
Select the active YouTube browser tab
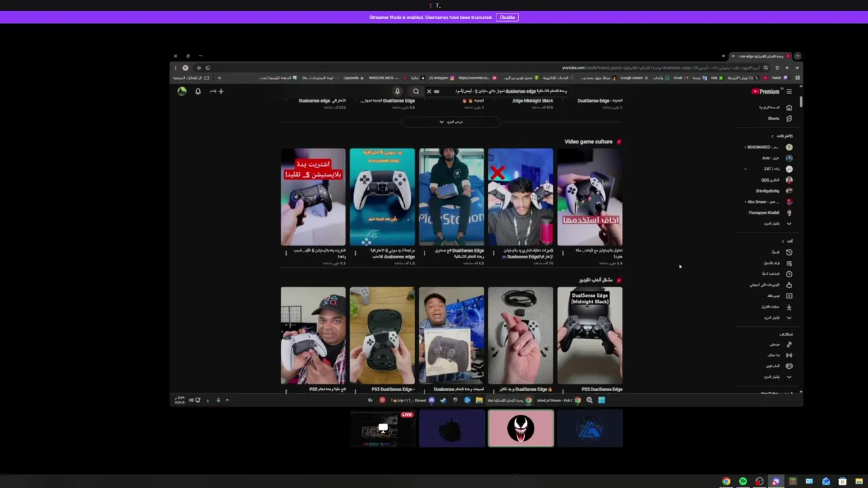[762, 56]
